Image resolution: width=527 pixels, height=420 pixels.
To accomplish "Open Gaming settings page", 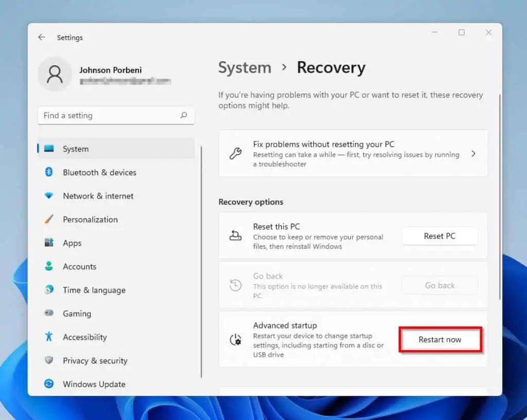I will point(77,314).
